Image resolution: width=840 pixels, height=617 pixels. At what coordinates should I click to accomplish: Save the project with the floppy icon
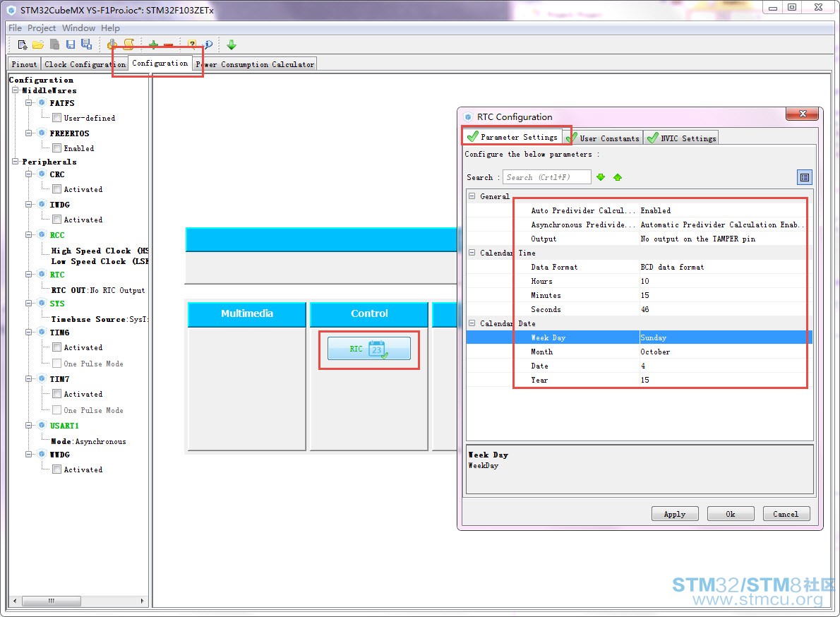coord(70,45)
